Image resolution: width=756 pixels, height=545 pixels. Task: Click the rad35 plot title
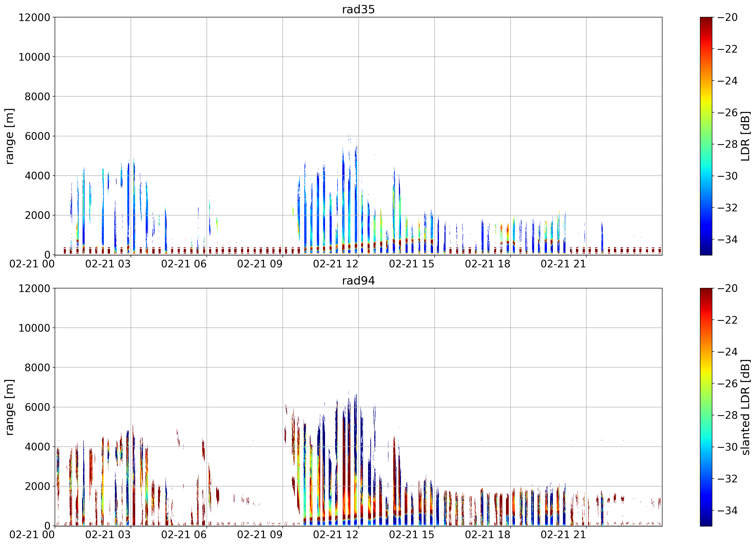358,9
